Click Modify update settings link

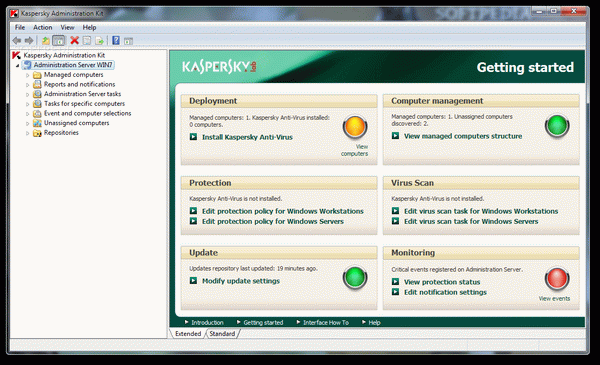241,280
